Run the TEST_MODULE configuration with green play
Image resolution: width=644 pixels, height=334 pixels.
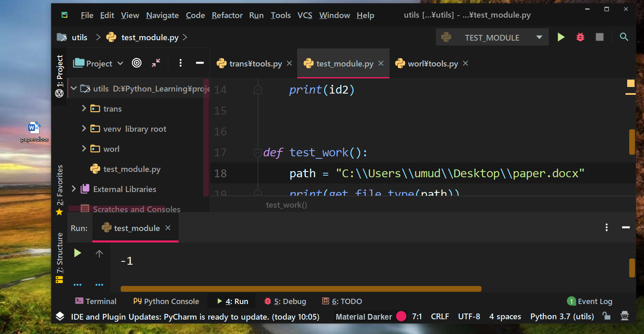pyautogui.click(x=561, y=37)
